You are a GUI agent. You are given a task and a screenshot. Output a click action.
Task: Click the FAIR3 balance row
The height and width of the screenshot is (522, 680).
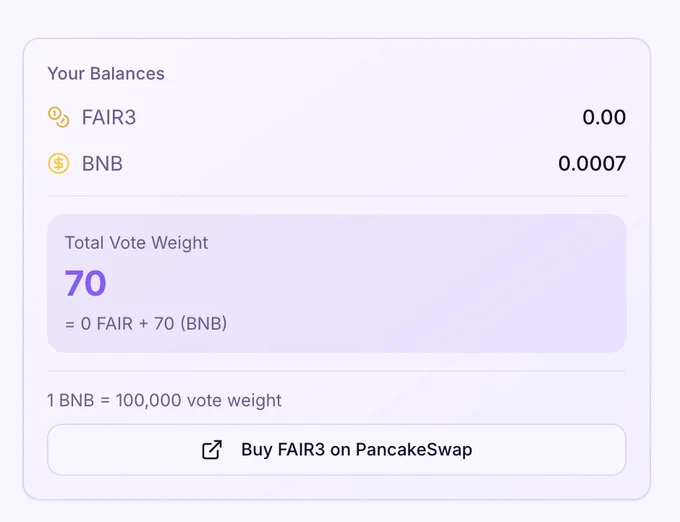337,117
